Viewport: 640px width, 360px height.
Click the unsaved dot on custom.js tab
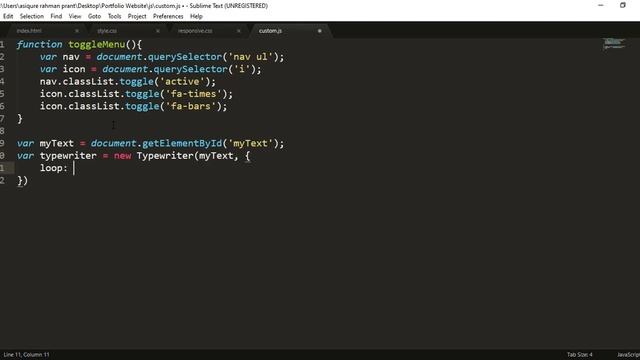tap(320, 31)
